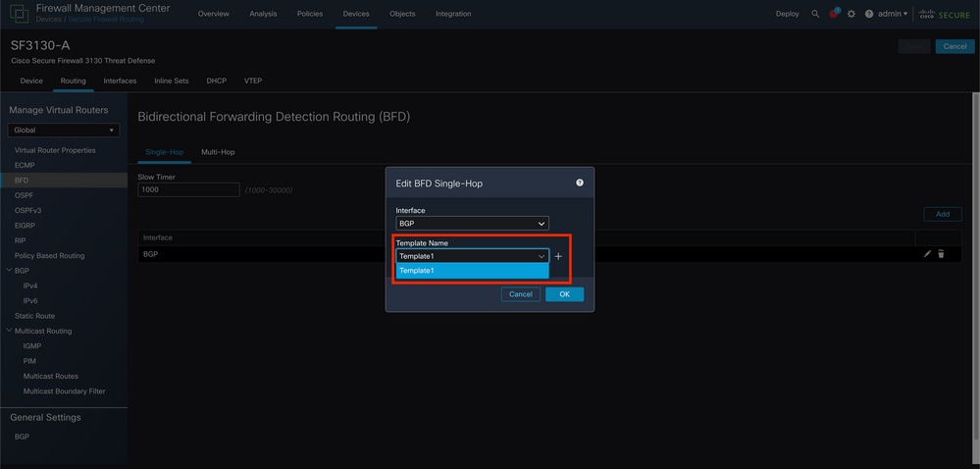The height and width of the screenshot is (469, 980).
Task: Select Multicast Boundary Filter in sidebar
Action: (x=64, y=391)
